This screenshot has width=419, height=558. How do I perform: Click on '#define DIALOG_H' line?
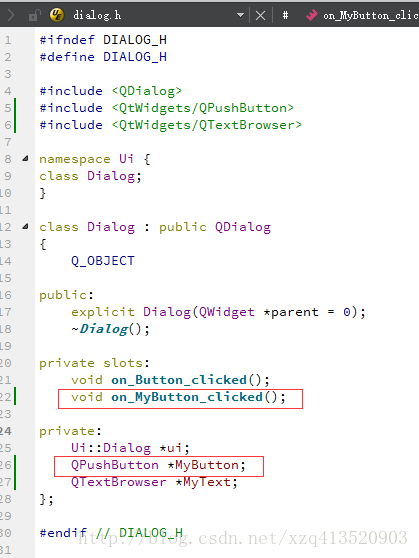pyautogui.click(x=103, y=57)
